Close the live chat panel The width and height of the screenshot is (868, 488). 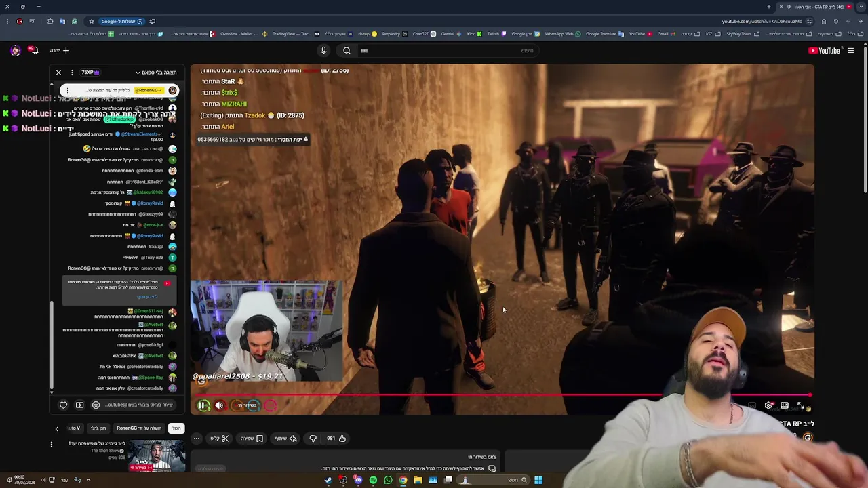click(x=58, y=73)
